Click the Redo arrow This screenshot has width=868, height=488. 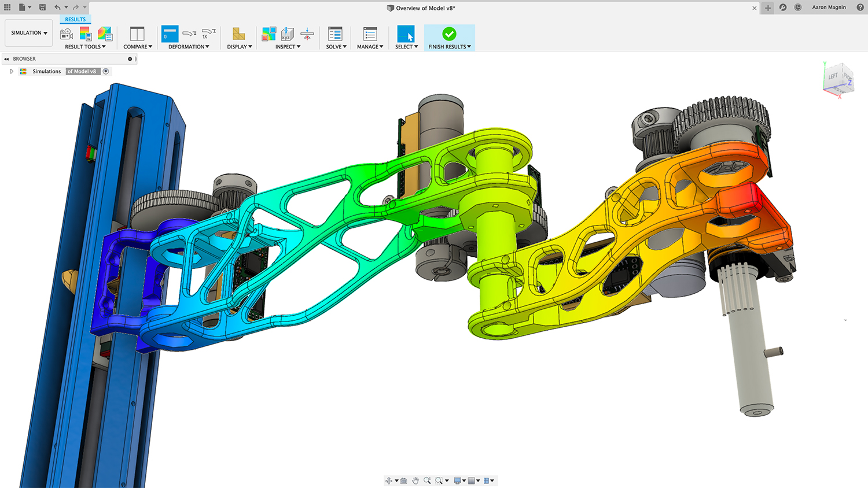tap(76, 8)
